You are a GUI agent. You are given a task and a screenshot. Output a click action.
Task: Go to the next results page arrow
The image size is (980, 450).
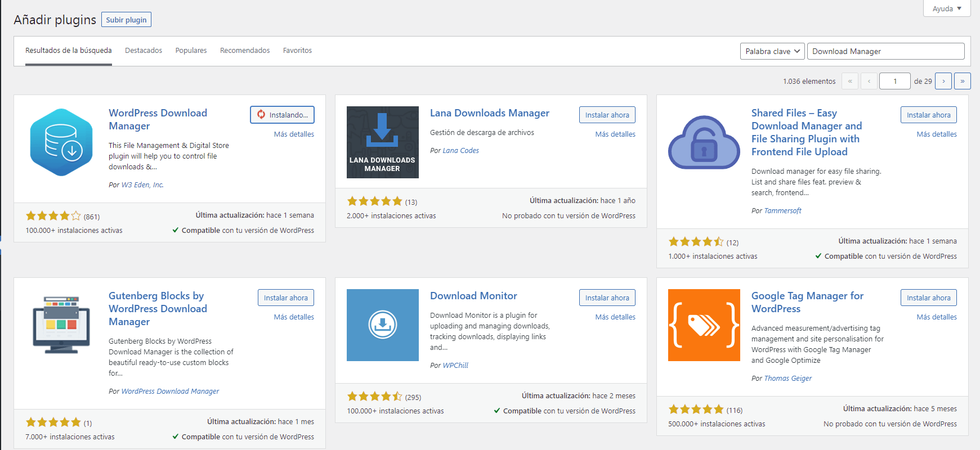pyautogui.click(x=943, y=81)
